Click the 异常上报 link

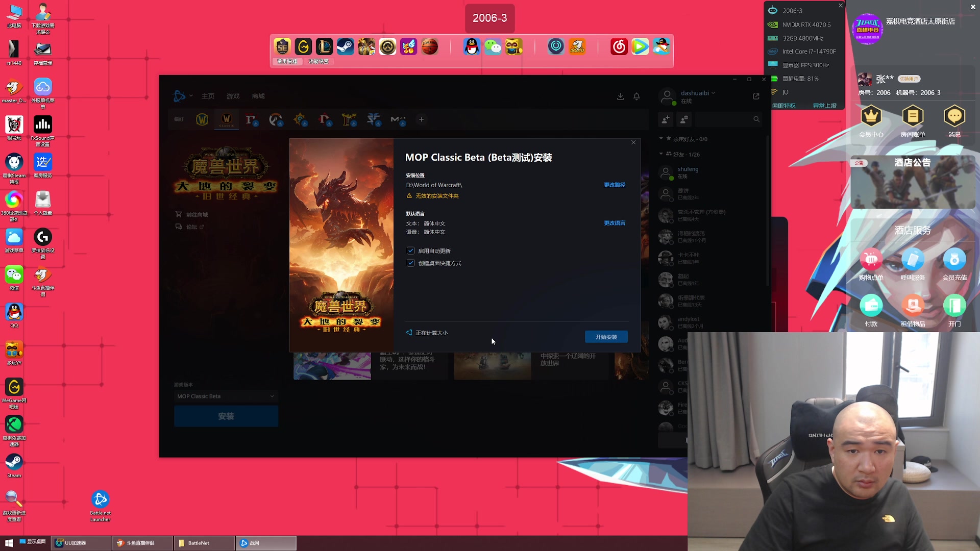pos(824,106)
